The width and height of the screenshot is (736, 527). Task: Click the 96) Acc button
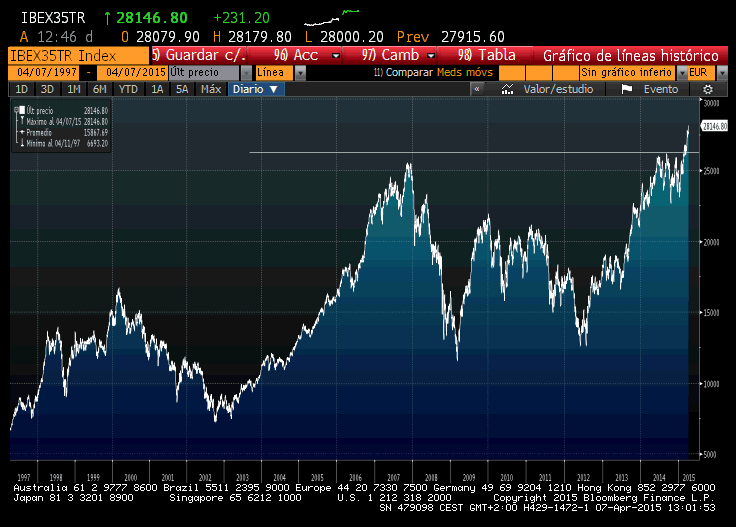[x=295, y=55]
